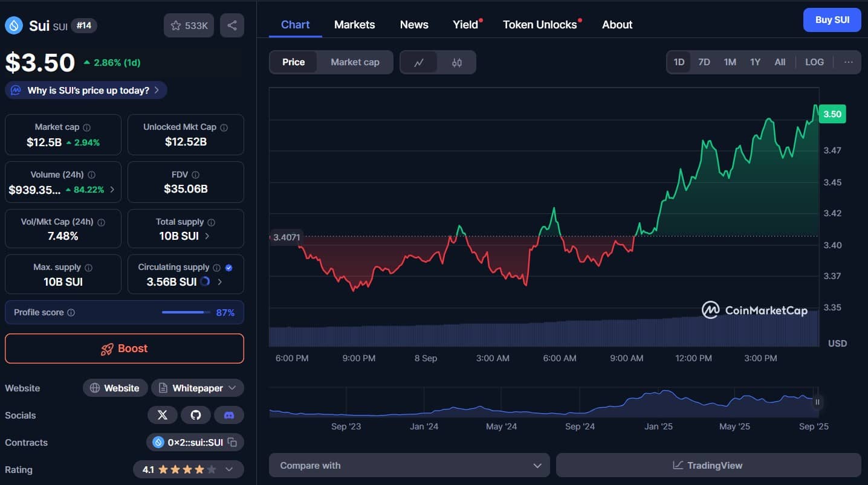Open the News tab
Viewport: 868px width, 485px height.
point(414,25)
